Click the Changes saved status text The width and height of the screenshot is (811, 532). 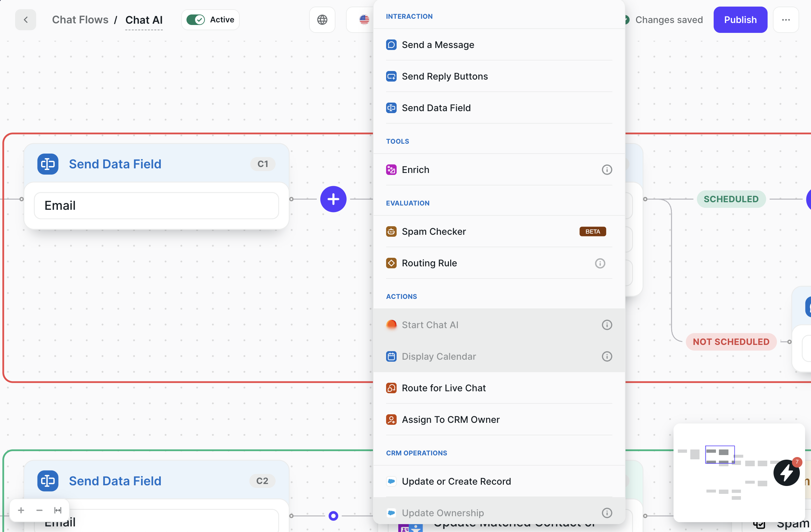click(x=669, y=20)
